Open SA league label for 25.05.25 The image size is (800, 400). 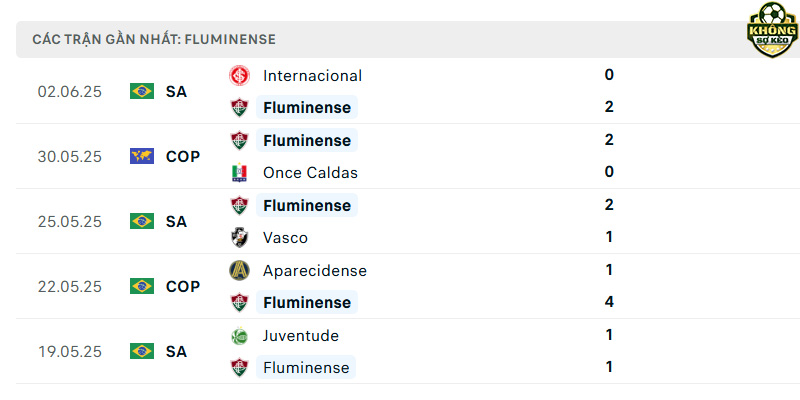(x=176, y=221)
